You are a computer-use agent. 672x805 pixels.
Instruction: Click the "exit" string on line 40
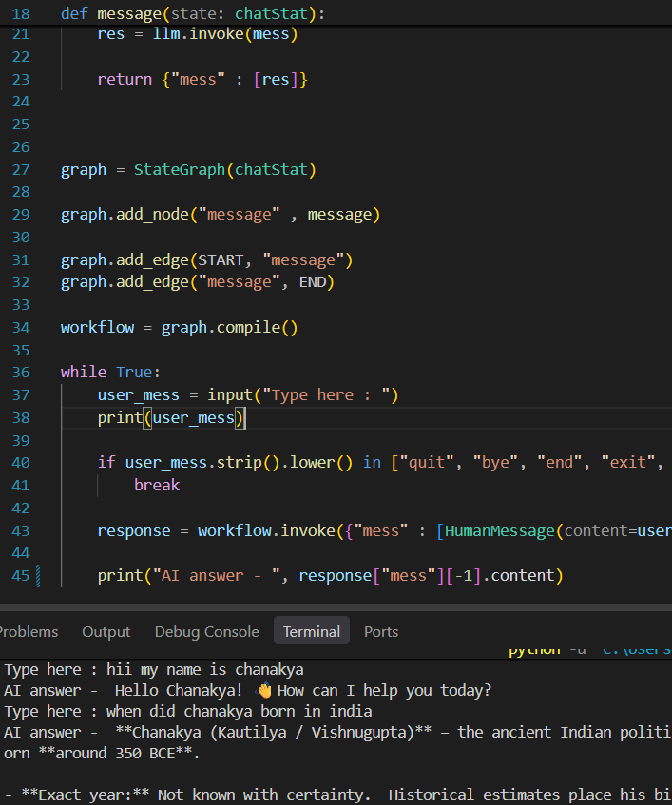[628, 463]
